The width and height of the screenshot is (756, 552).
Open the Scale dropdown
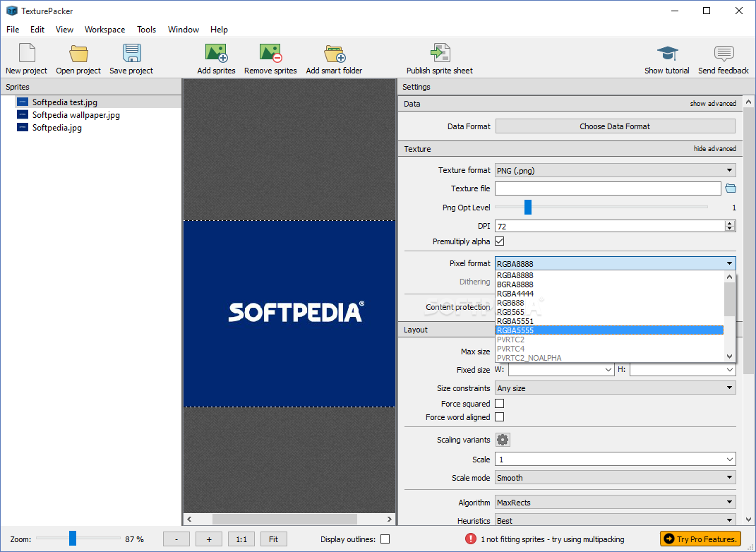[616, 460]
